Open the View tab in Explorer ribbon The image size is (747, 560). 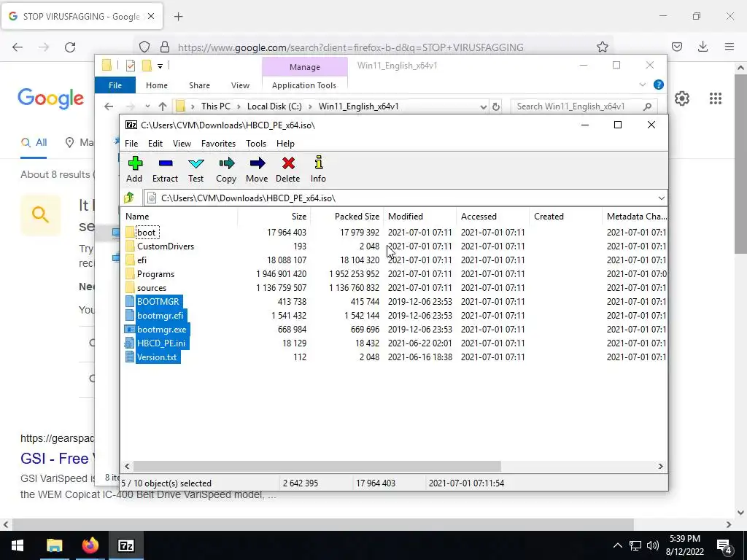pos(240,85)
